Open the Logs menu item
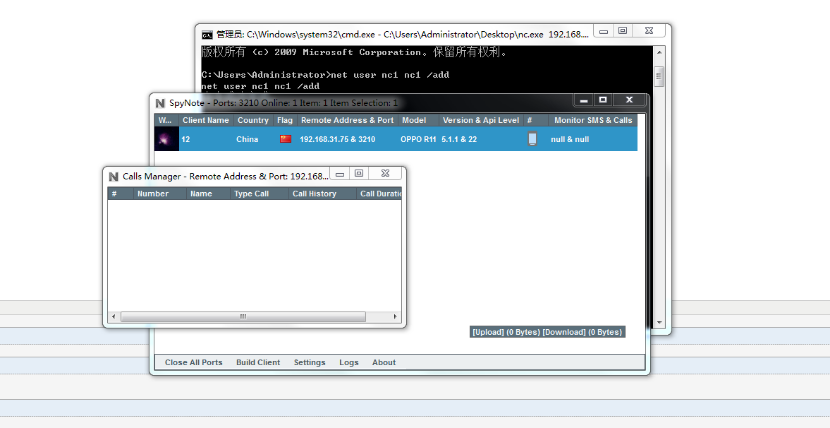 point(349,362)
